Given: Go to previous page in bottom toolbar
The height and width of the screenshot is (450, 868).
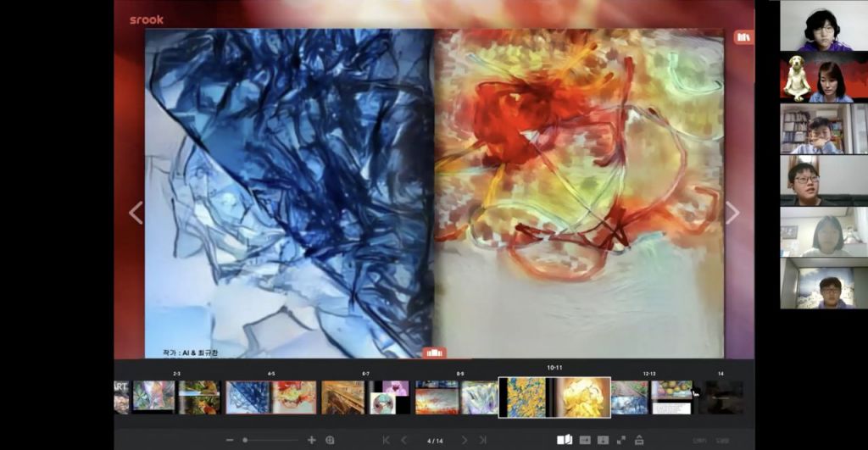Looking at the screenshot, I should 404,440.
